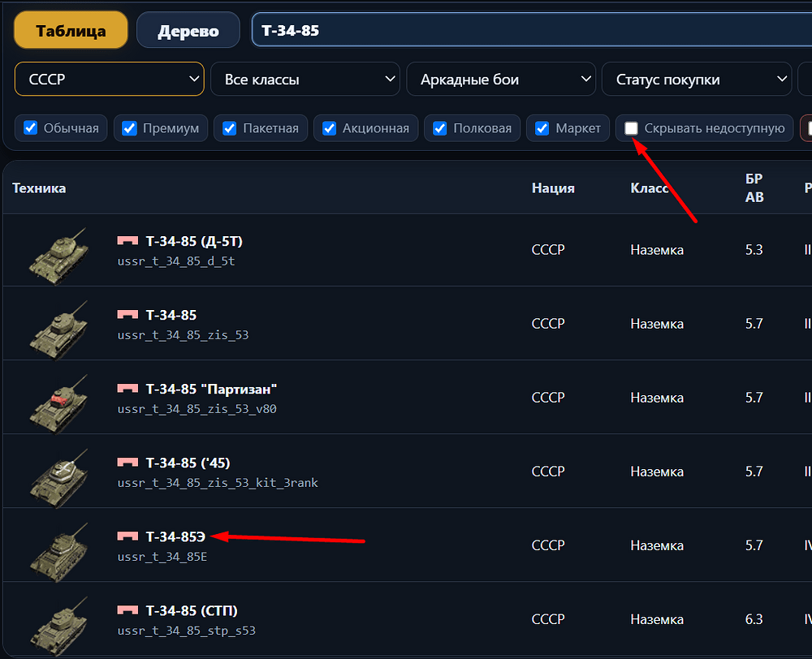The image size is (812, 659).
Task: Click the ussr_t_34_85_zis_53 identifier text
Action: point(183,335)
